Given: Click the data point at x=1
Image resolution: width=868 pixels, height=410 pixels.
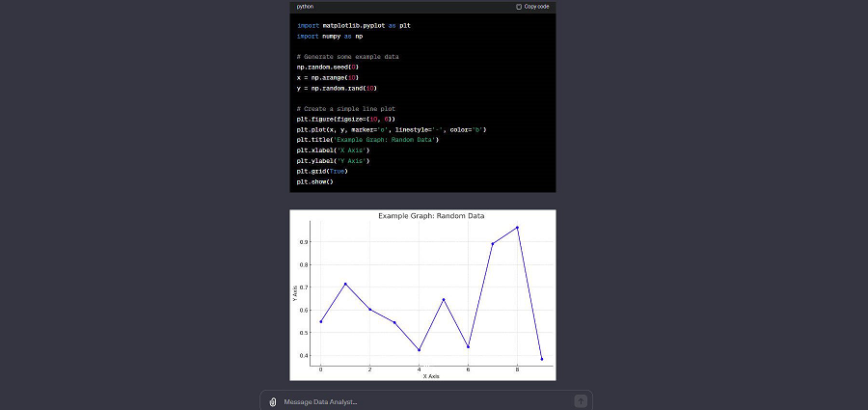Looking at the screenshot, I should tap(345, 284).
